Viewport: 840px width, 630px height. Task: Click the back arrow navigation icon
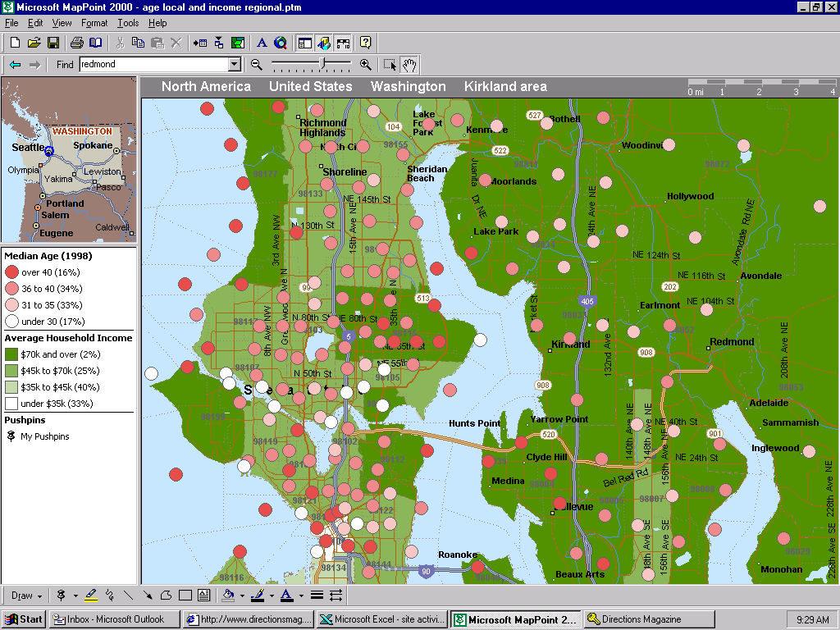point(15,65)
